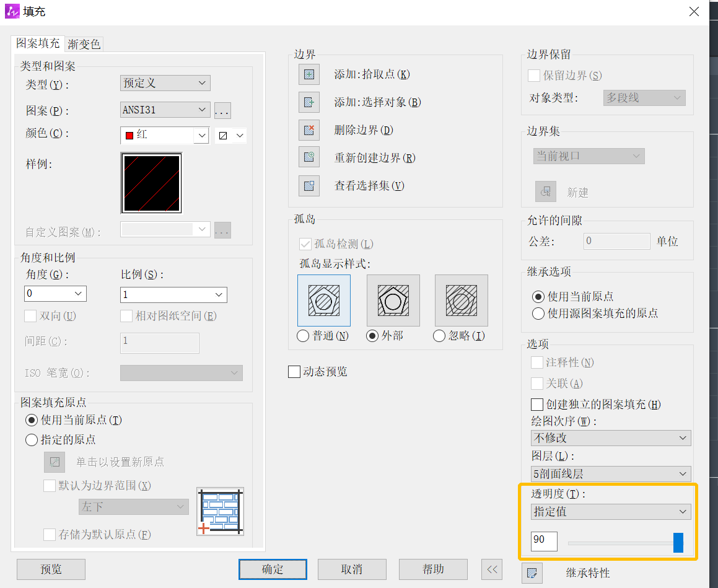Collapse the dialog with the << button

pos(493,569)
